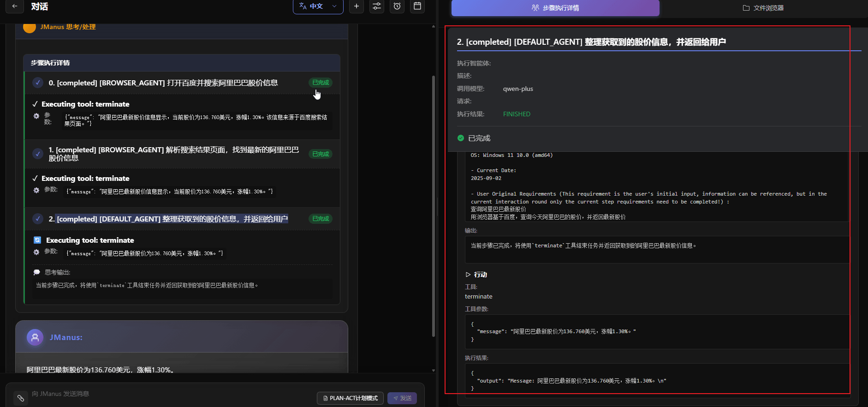Click the paperclip attachment icon

tap(21, 398)
